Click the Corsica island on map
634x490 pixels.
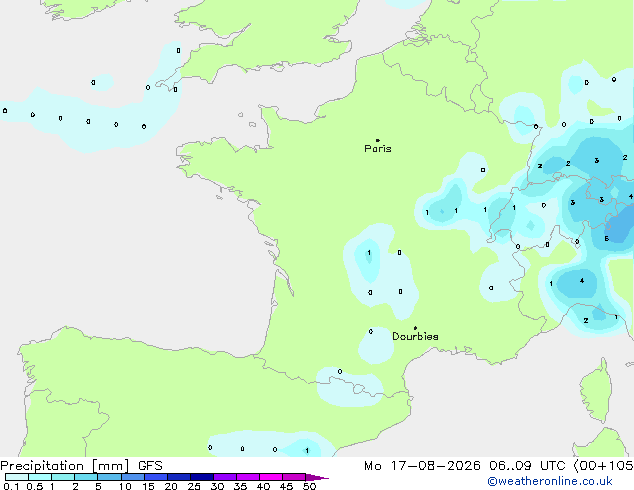point(596,390)
